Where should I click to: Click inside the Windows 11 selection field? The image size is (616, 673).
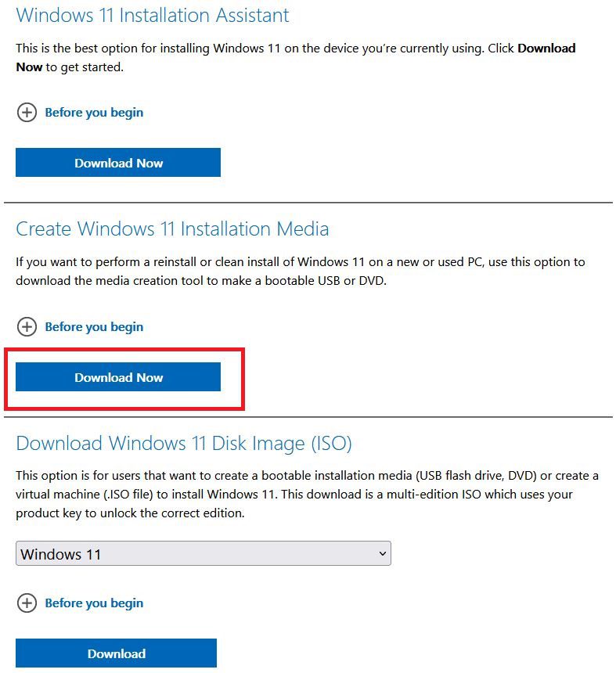(x=157, y=553)
